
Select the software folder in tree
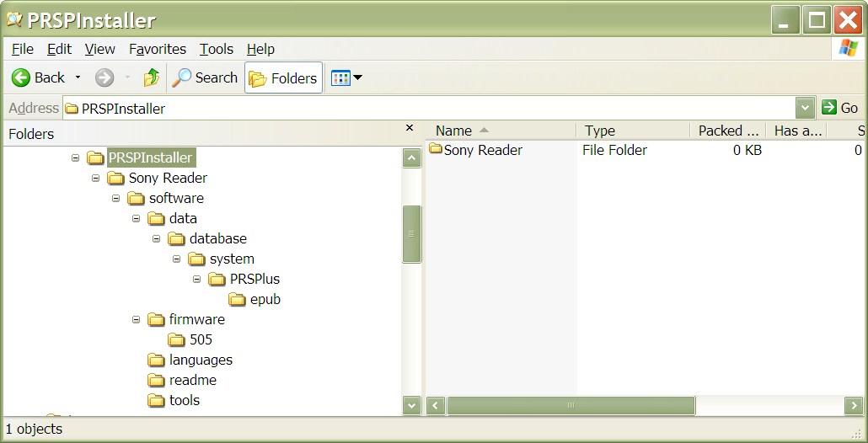coord(176,198)
